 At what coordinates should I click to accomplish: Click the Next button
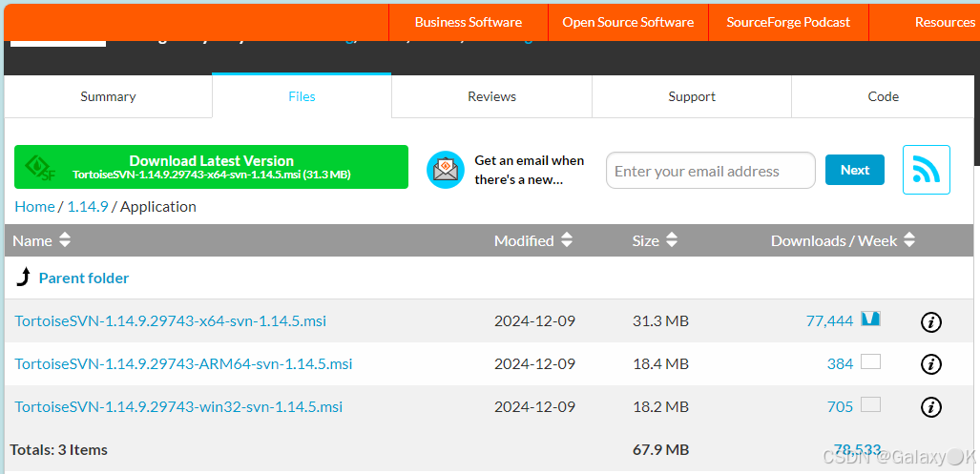(x=855, y=170)
